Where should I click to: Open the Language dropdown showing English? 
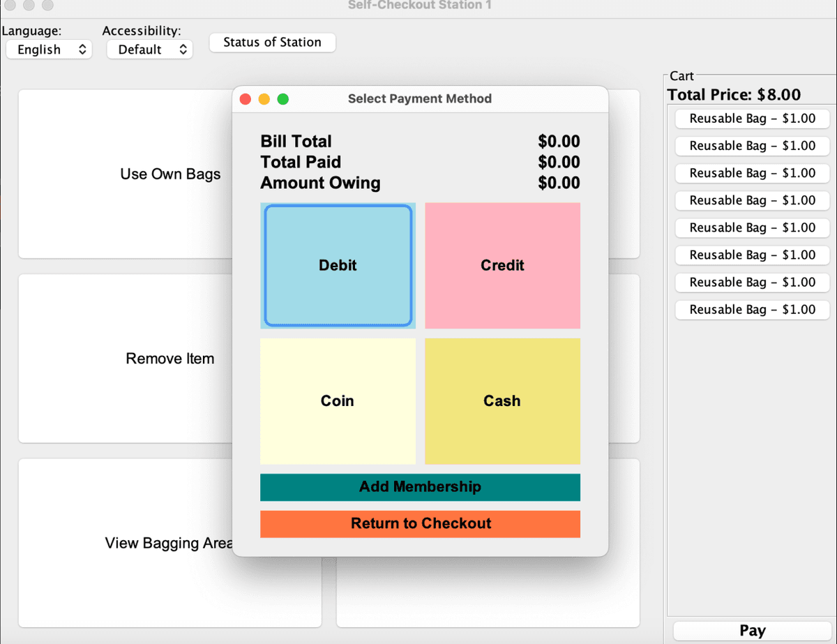point(49,50)
